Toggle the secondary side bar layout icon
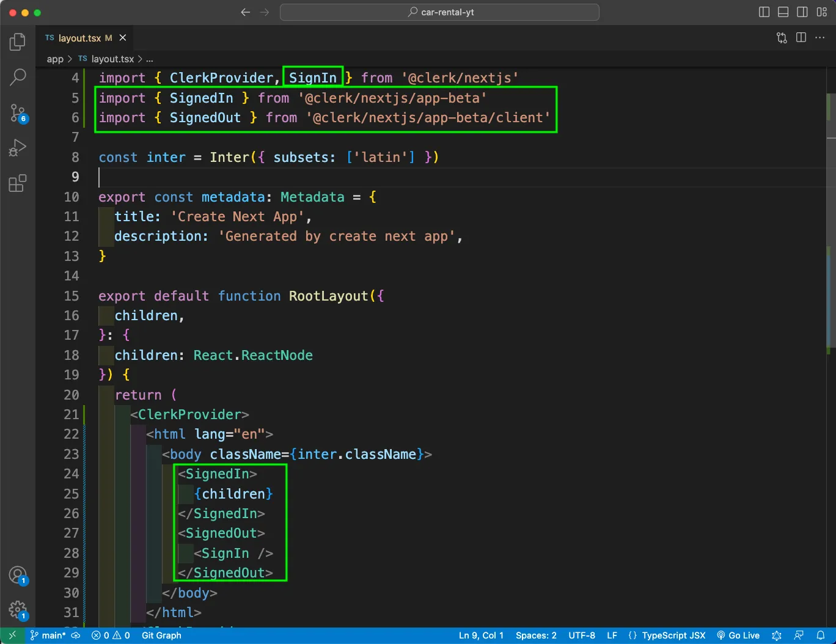836x644 pixels. [802, 12]
